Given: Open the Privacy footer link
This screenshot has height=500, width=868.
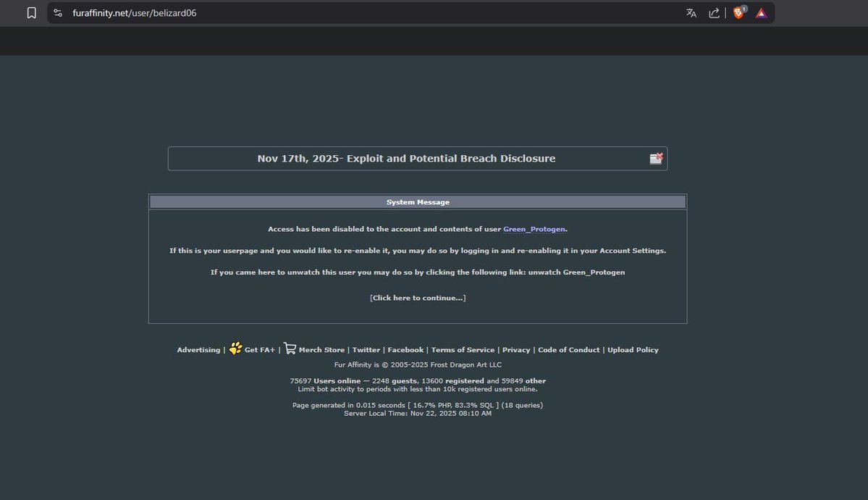Looking at the screenshot, I should point(516,350).
